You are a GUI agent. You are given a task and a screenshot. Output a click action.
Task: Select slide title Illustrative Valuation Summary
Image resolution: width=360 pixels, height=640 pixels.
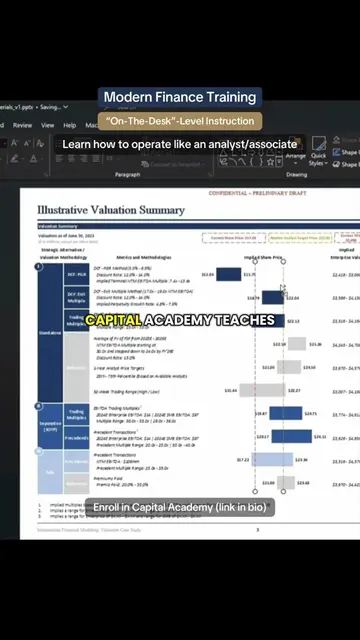click(111, 210)
